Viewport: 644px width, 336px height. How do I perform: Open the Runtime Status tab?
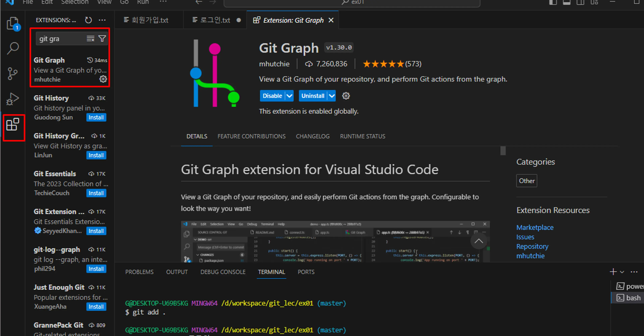[x=362, y=136]
